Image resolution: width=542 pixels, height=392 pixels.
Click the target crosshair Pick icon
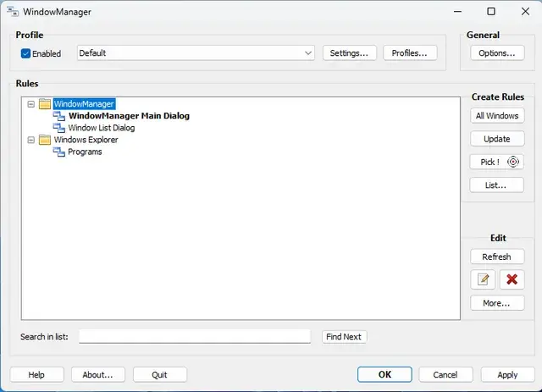(x=513, y=162)
